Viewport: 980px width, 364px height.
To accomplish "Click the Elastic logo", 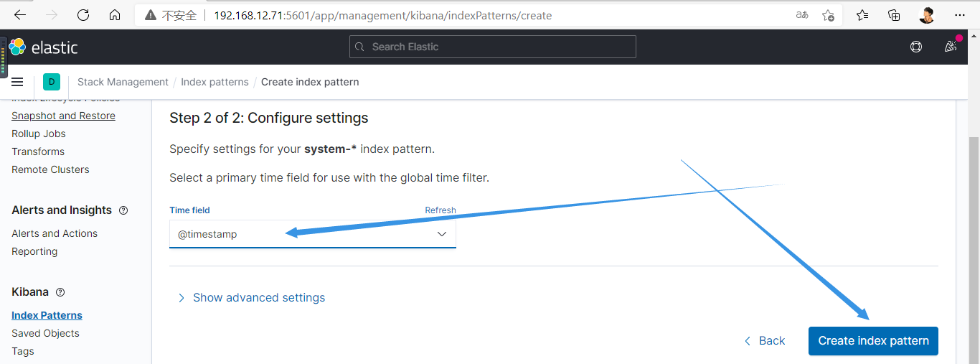I will point(44,47).
